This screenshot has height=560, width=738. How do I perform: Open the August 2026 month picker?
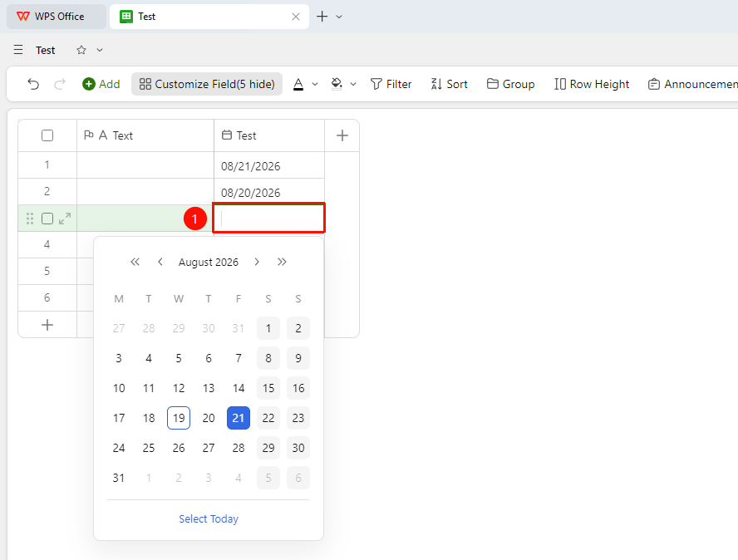point(209,262)
